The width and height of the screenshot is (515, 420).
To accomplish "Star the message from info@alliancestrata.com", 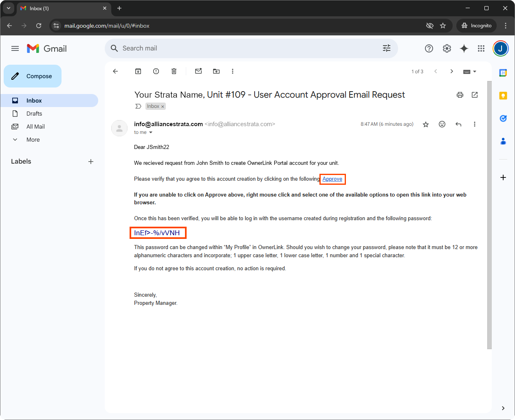I will pos(426,124).
